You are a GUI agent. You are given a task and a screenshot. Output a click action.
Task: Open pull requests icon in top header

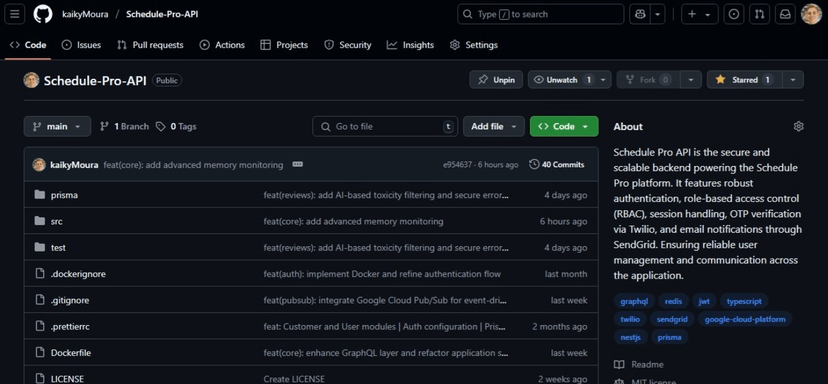click(x=759, y=14)
